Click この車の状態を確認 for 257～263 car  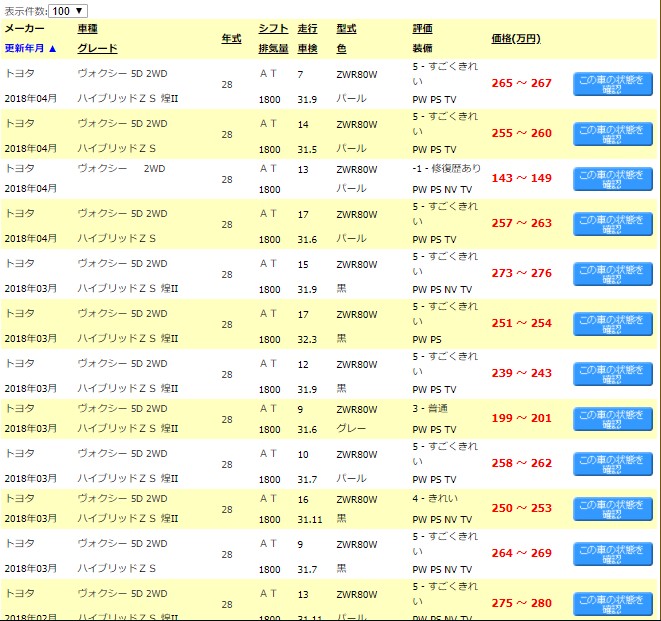pos(613,224)
